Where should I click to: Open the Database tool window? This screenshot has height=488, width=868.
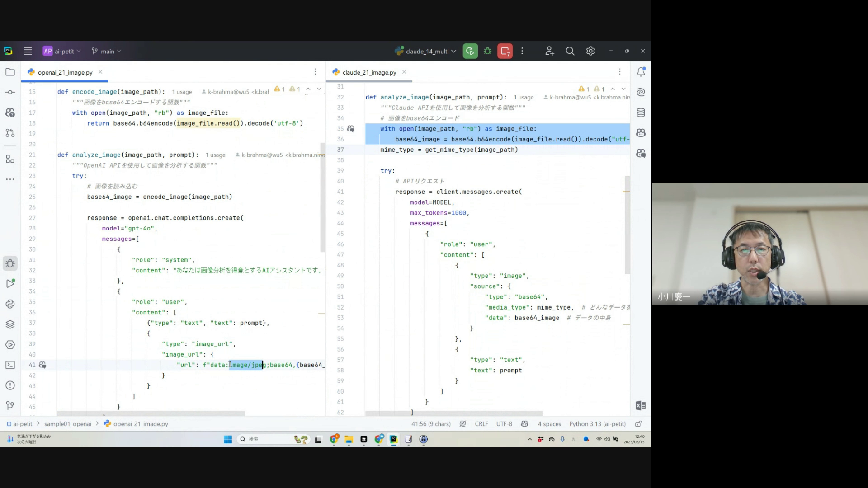(641, 113)
